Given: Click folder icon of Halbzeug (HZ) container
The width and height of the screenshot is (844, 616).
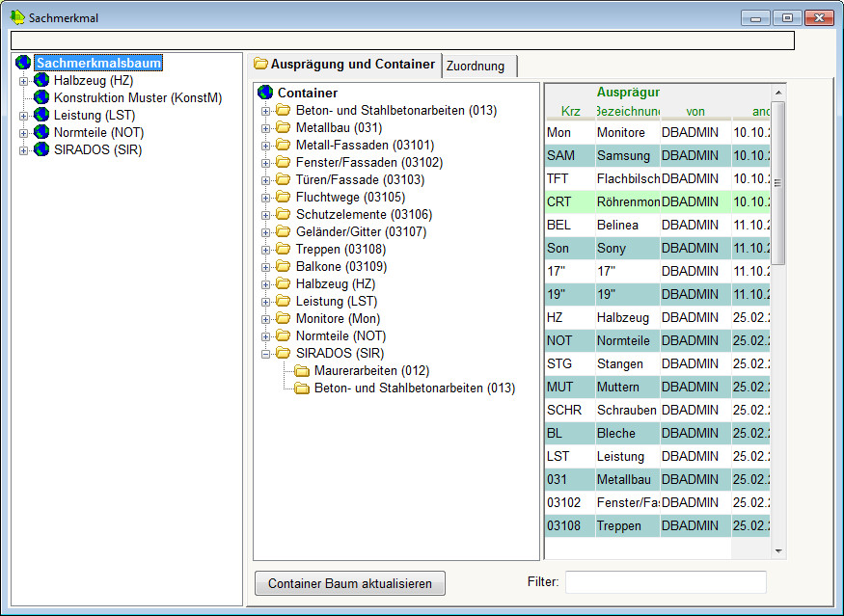Looking at the screenshot, I should click(x=284, y=283).
